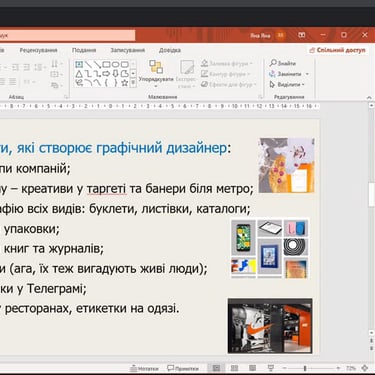Pick the Arc shape
Image resolution: width=375 pixels, height=375 pixels.
click(88, 83)
